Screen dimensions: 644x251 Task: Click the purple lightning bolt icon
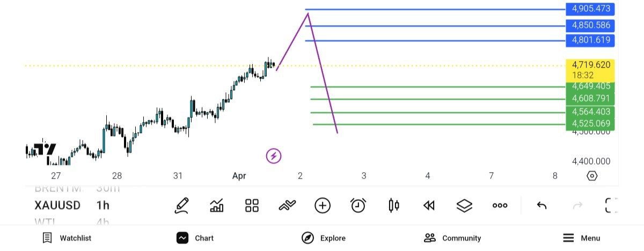pos(274,156)
